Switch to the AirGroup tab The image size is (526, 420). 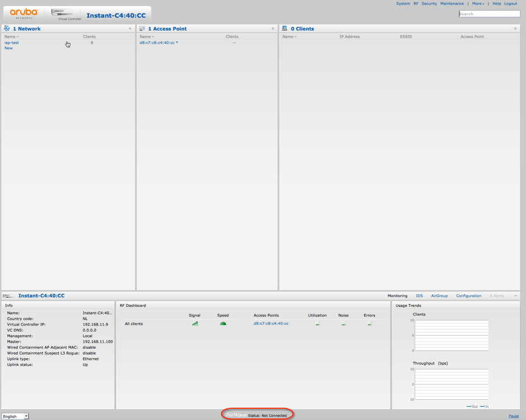439,296
